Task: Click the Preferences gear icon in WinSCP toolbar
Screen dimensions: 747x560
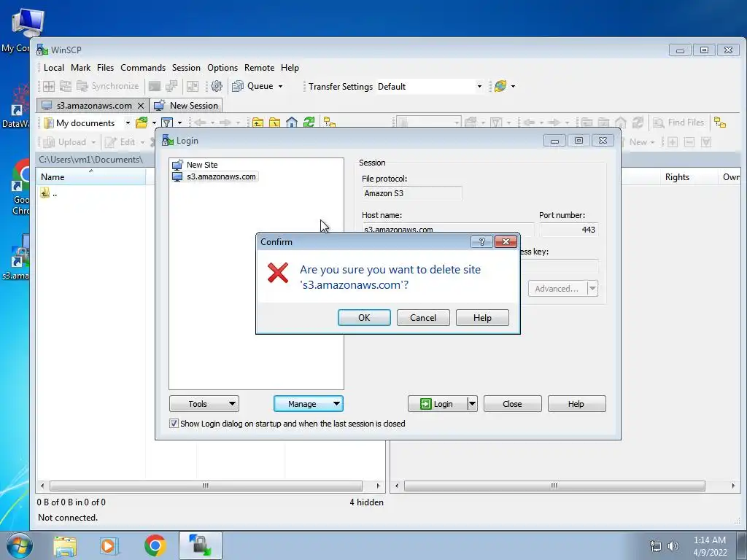Action: pyautogui.click(x=216, y=86)
